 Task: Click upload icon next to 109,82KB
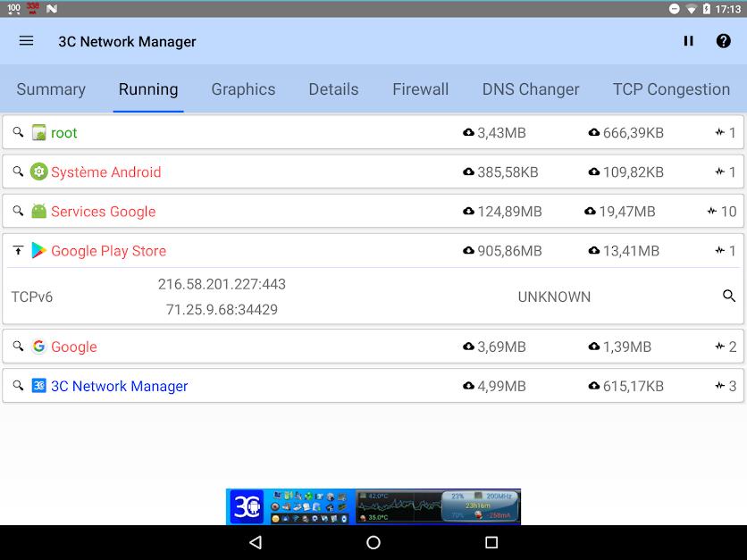(593, 171)
